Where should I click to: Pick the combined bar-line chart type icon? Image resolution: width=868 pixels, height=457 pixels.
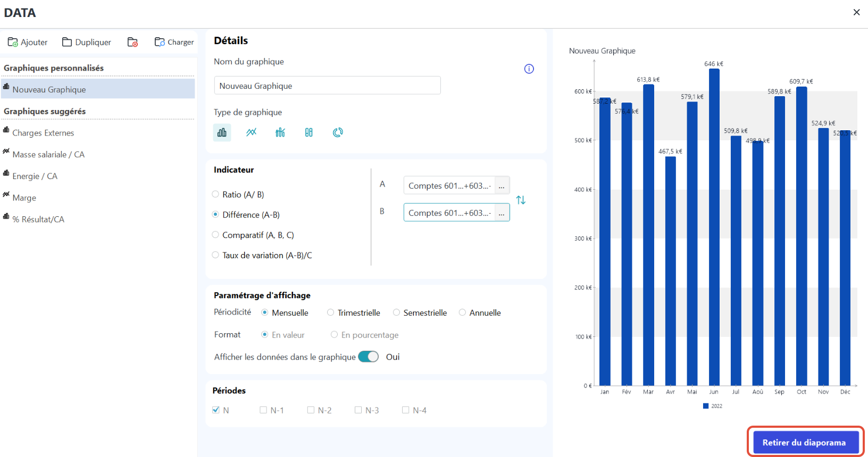(x=280, y=132)
